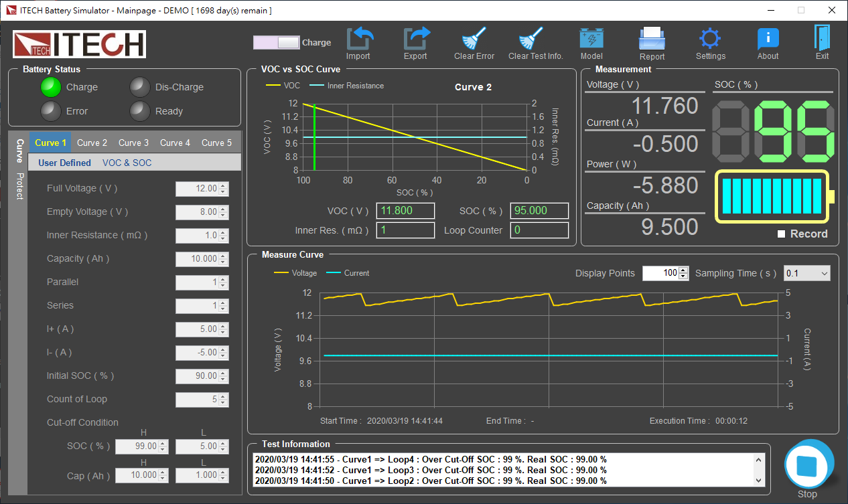848x504 pixels.
Task: Click the Clear Error broom icon
Action: click(474, 39)
